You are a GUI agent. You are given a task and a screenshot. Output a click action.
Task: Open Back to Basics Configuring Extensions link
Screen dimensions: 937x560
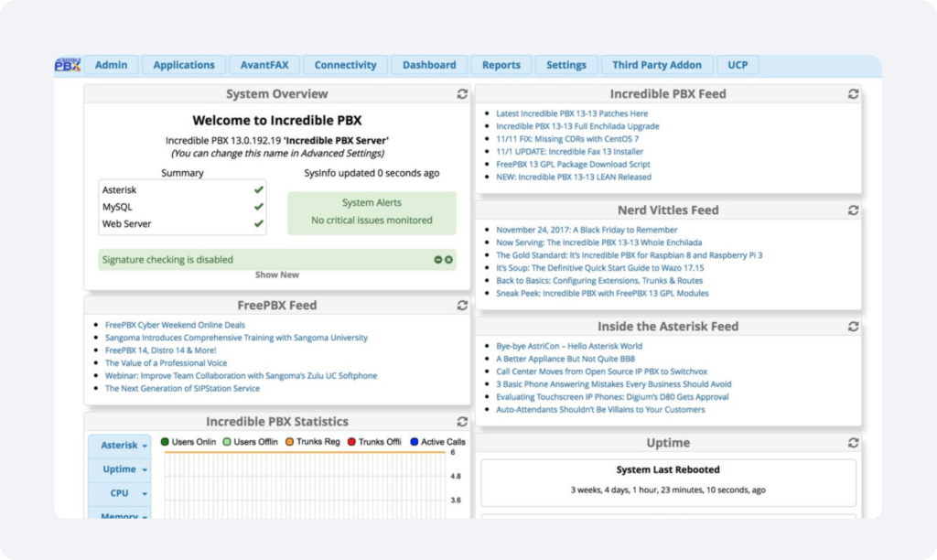click(x=599, y=280)
